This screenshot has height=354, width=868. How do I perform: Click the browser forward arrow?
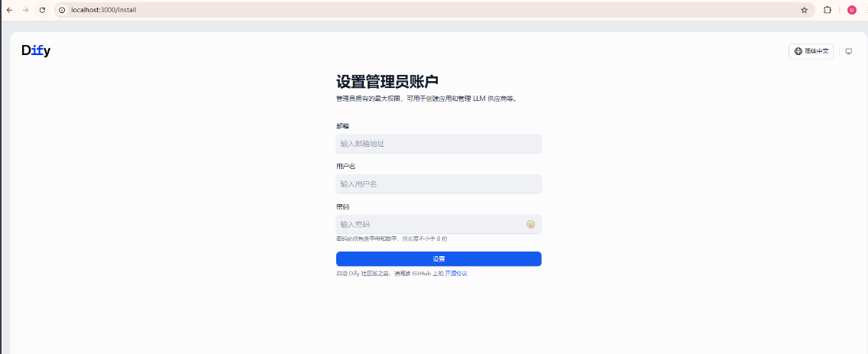tap(25, 10)
